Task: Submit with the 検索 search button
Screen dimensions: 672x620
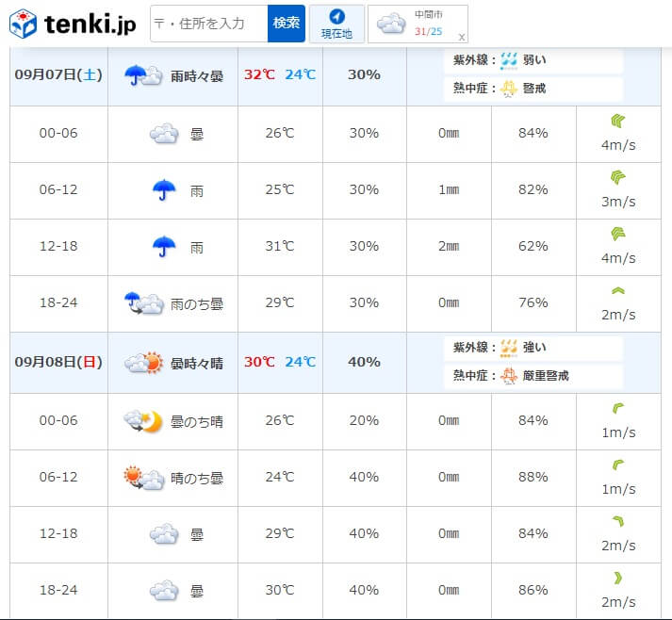Action: coord(287,24)
